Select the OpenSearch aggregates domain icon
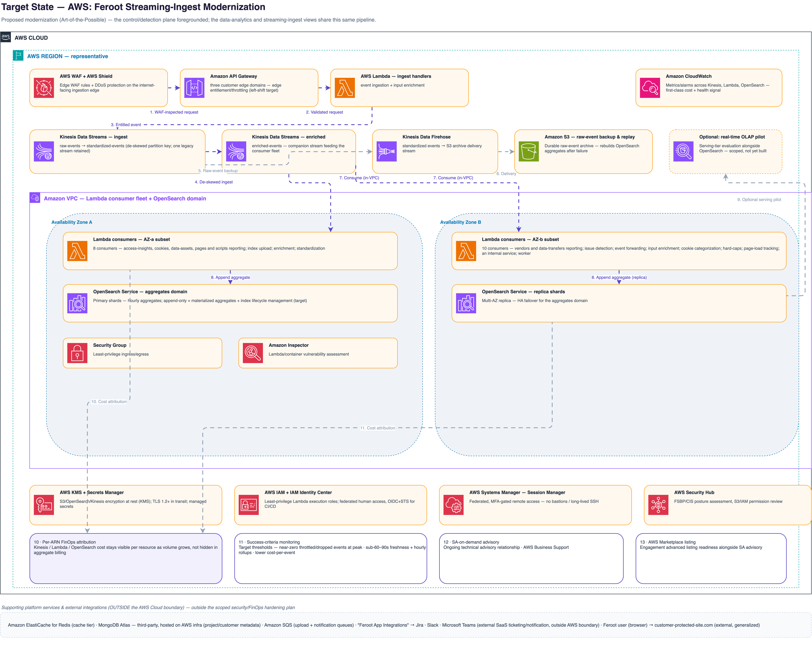 (x=77, y=303)
